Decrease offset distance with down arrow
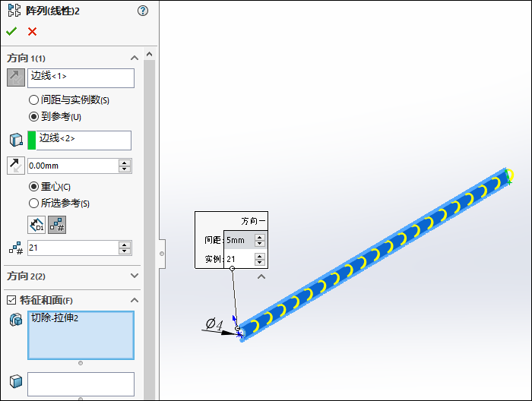The height and width of the screenshot is (401, 532). click(x=125, y=169)
